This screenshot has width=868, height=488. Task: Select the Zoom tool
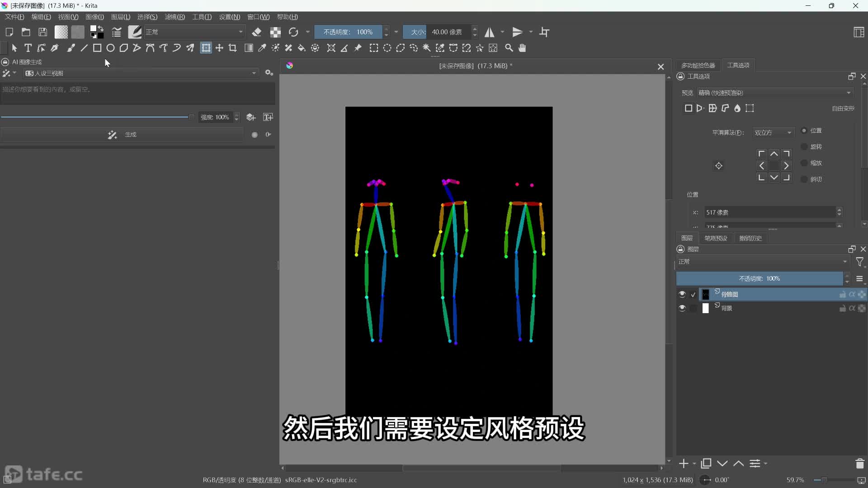click(509, 48)
